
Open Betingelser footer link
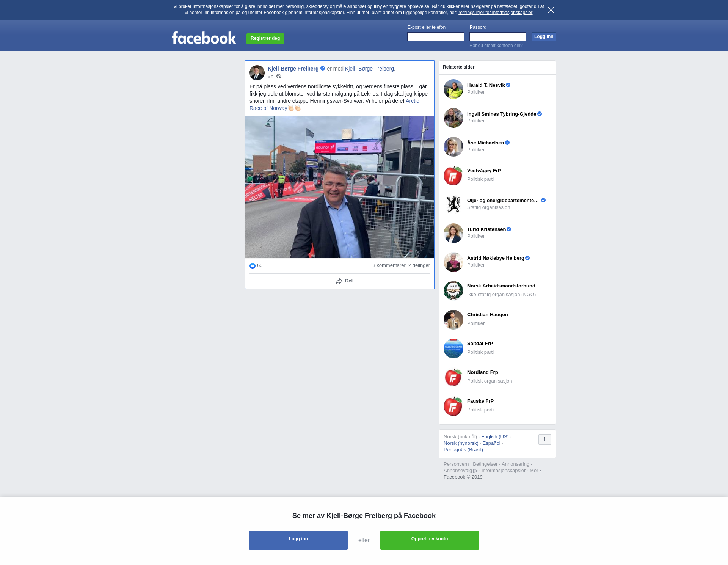485,464
